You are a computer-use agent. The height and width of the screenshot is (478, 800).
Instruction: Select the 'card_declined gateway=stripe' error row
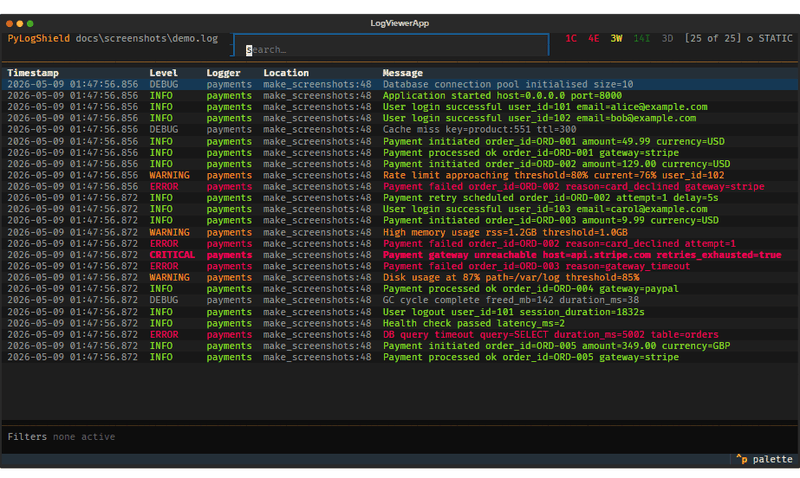400,187
